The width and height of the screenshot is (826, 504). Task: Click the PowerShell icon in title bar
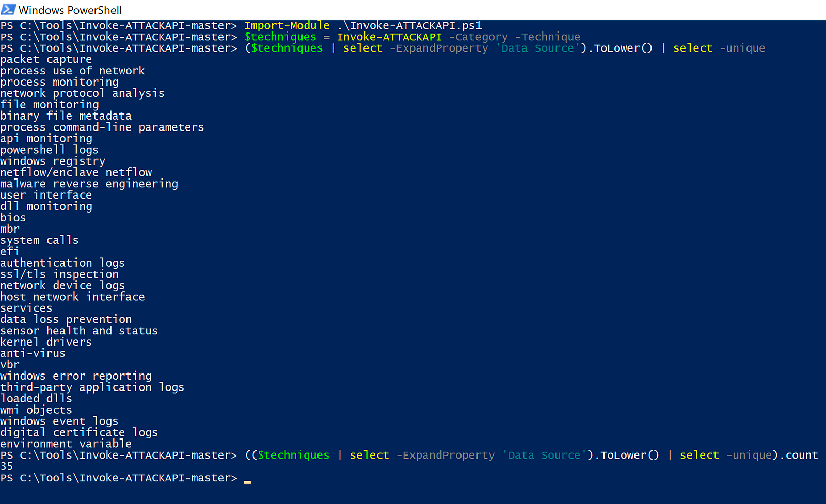pyautogui.click(x=8, y=9)
